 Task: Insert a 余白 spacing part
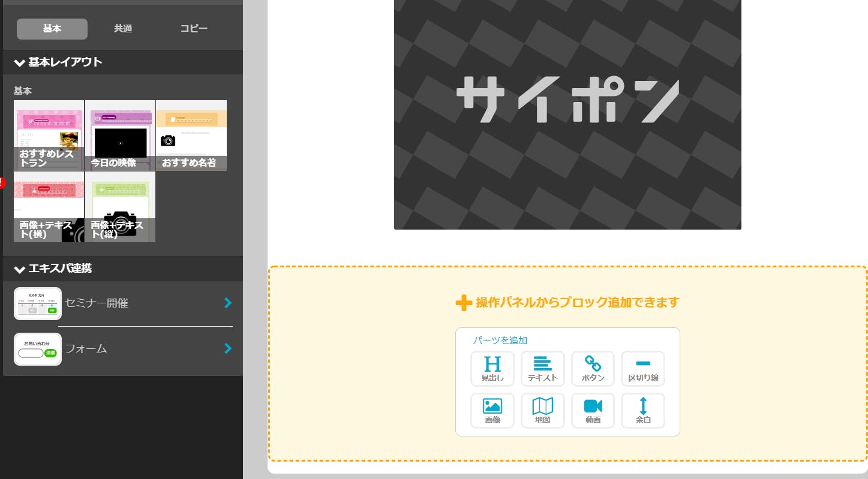click(x=643, y=411)
